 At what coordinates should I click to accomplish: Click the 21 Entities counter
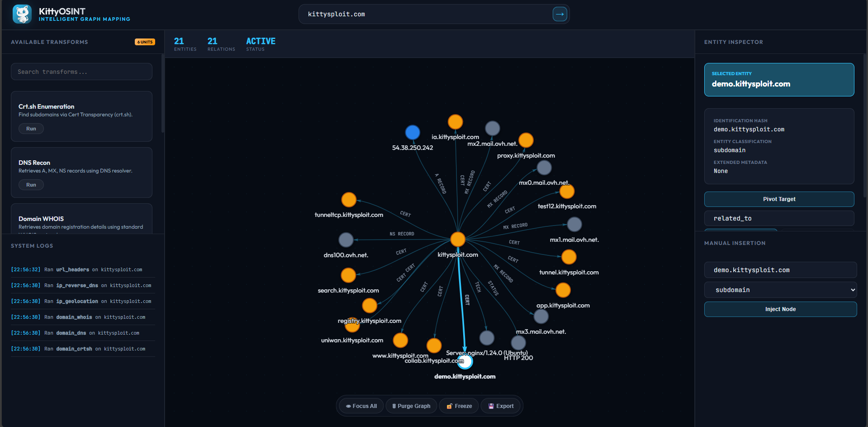click(185, 44)
